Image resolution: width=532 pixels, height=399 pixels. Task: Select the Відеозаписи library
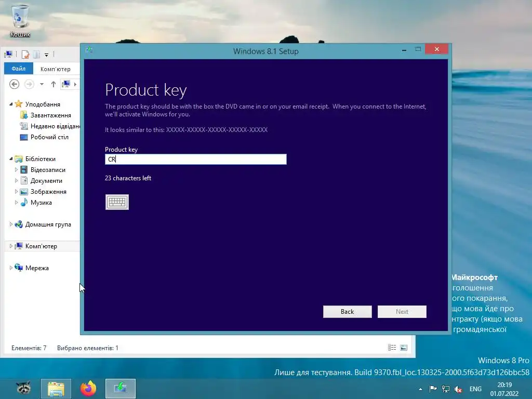click(48, 170)
